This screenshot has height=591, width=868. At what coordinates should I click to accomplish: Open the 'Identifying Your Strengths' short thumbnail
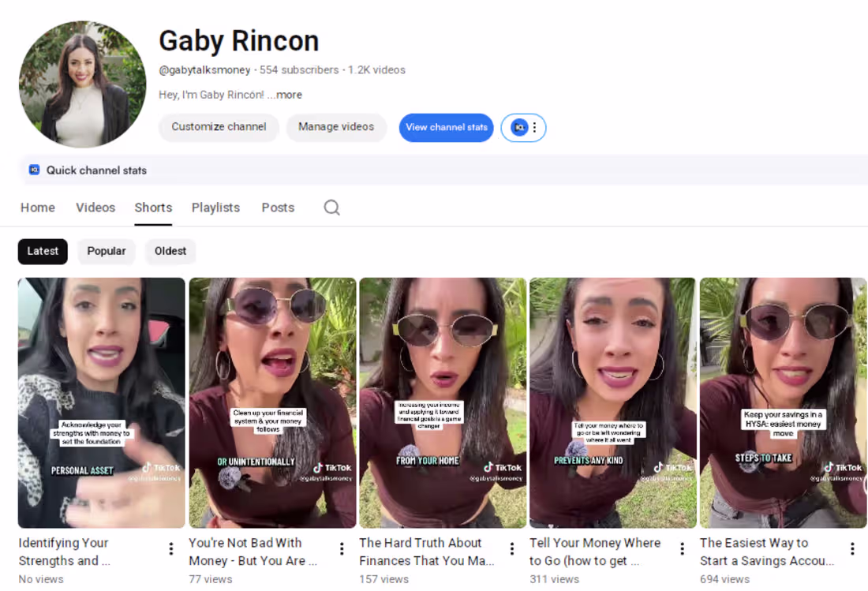coord(101,403)
